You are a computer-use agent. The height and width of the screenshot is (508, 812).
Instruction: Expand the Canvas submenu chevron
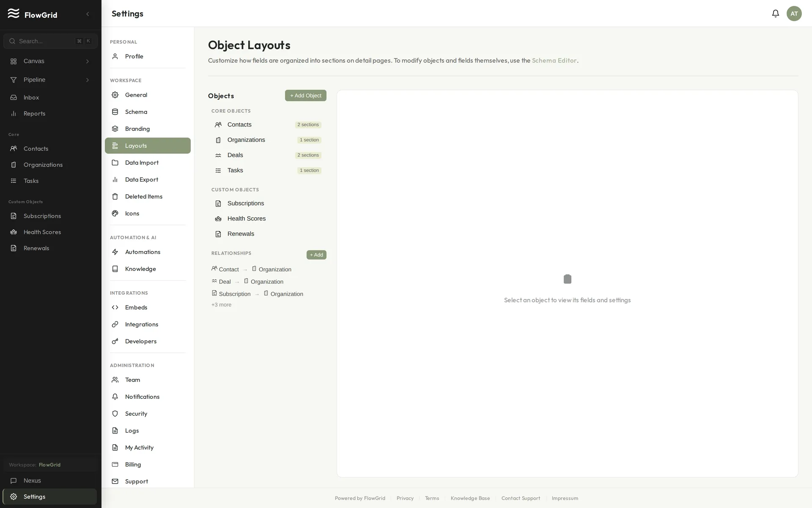[x=88, y=61]
